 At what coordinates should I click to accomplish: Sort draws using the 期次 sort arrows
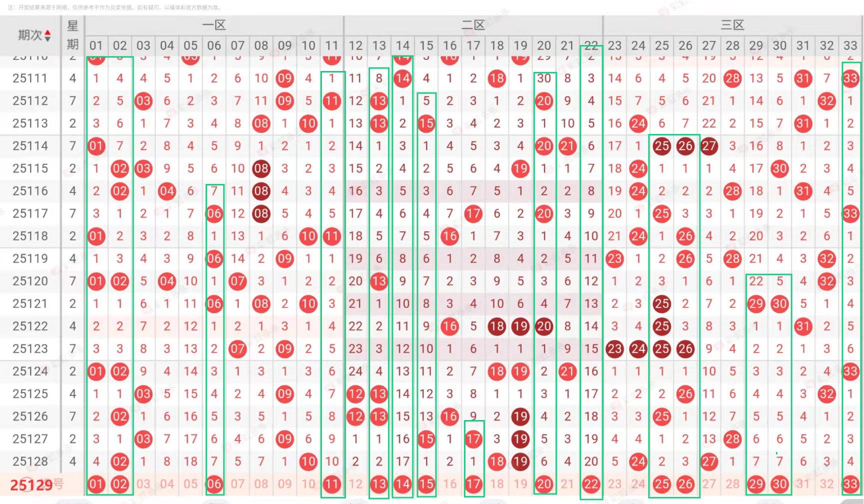48,35
